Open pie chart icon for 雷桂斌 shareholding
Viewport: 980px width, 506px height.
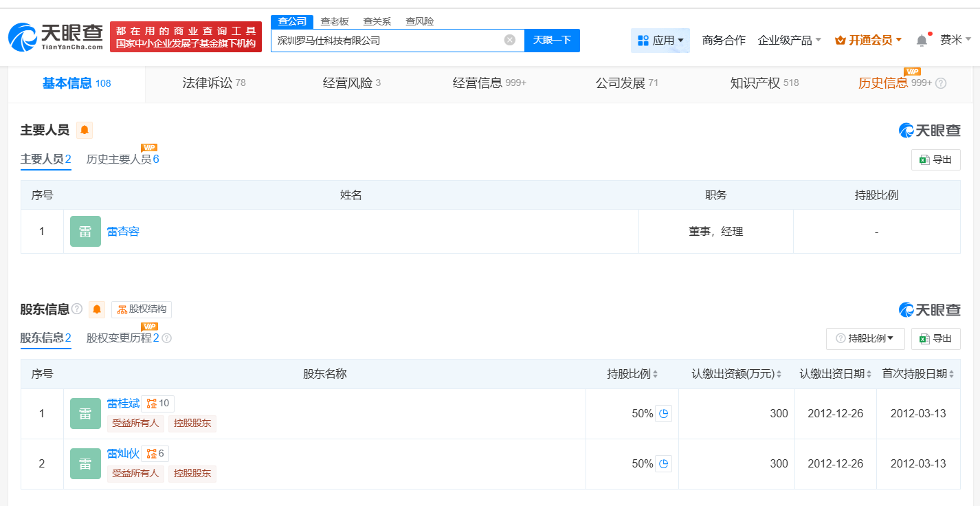pos(663,414)
